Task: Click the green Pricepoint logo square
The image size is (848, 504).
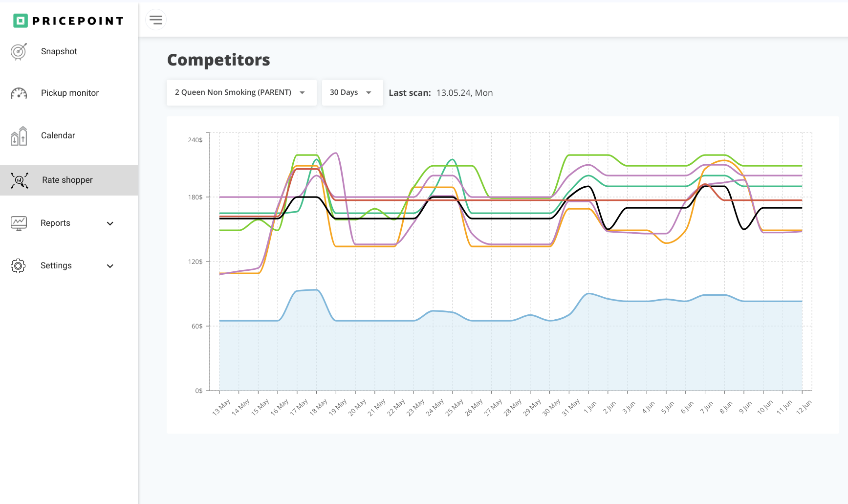Action: tap(20, 21)
